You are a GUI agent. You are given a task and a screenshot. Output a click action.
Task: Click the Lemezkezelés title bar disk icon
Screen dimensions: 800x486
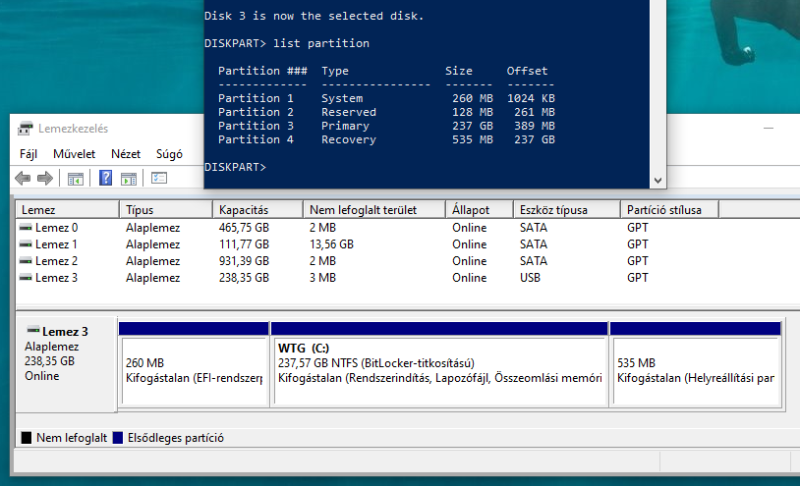click(25, 129)
